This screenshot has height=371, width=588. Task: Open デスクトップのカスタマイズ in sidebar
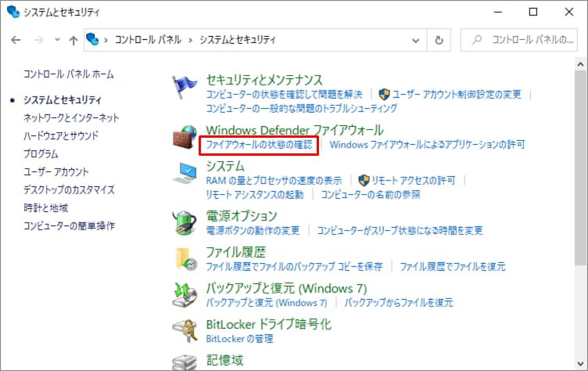(x=69, y=189)
